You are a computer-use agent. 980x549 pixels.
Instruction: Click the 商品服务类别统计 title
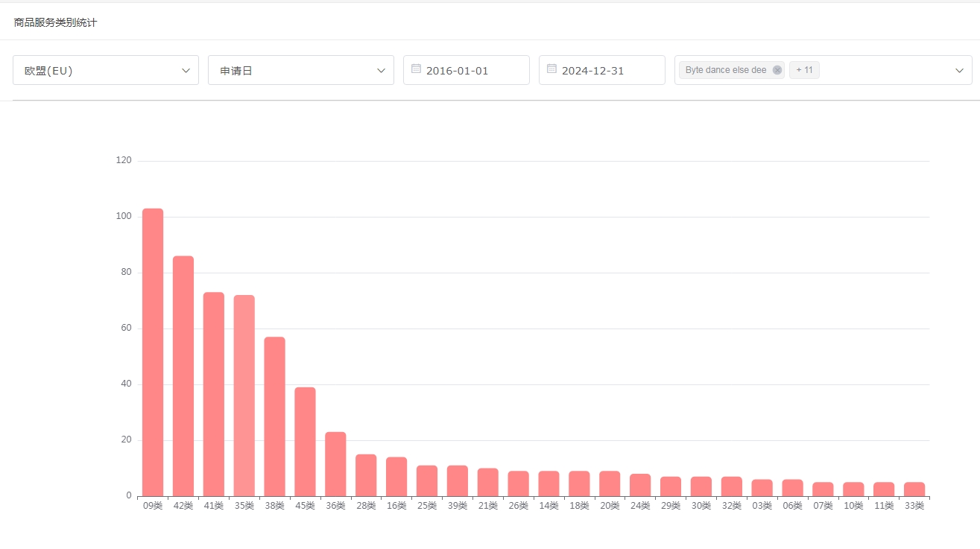55,22
